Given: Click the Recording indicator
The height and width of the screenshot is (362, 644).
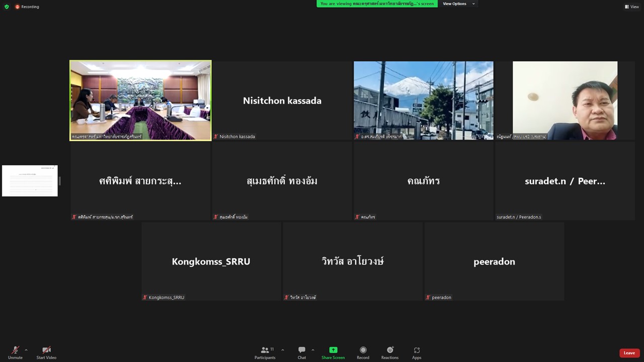Looking at the screenshot, I should click(x=27, y=7).
